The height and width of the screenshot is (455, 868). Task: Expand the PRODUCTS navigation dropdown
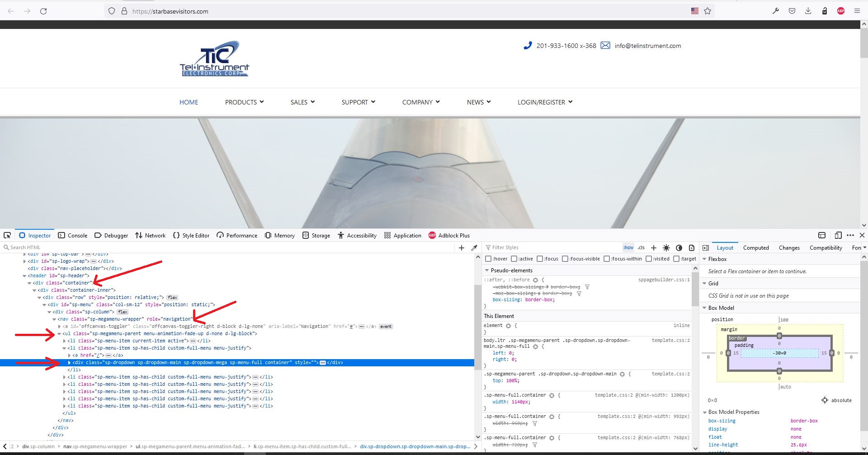click(244, 102)
